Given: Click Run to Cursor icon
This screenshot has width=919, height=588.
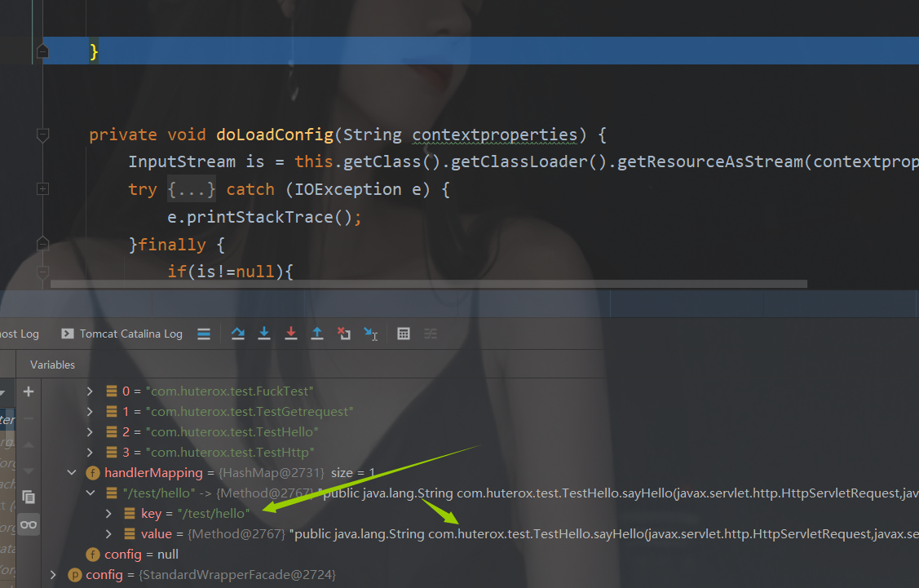Looking at the screenshot, I should (x=370, y=334).
